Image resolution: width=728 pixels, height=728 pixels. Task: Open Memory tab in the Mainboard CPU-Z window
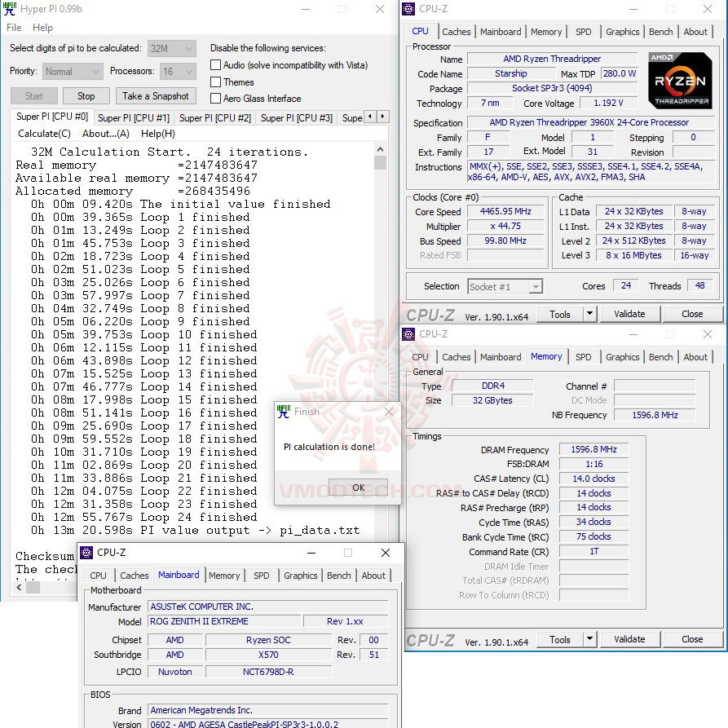tap(224, 576)
